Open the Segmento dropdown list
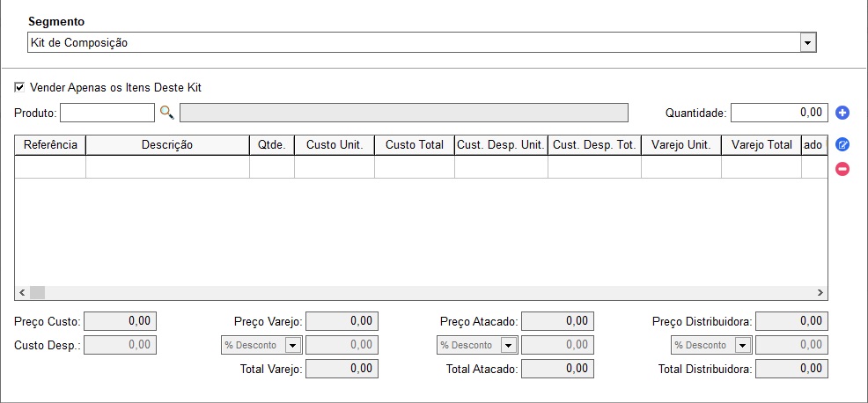 [808, 42]
